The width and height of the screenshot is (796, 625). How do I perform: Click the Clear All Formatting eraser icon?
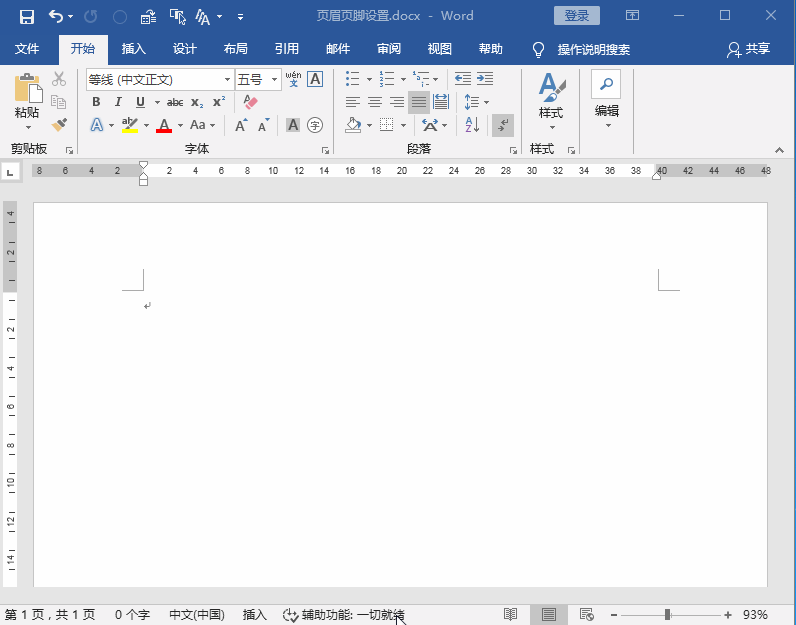pyautogui.click(x=250, y=102)
